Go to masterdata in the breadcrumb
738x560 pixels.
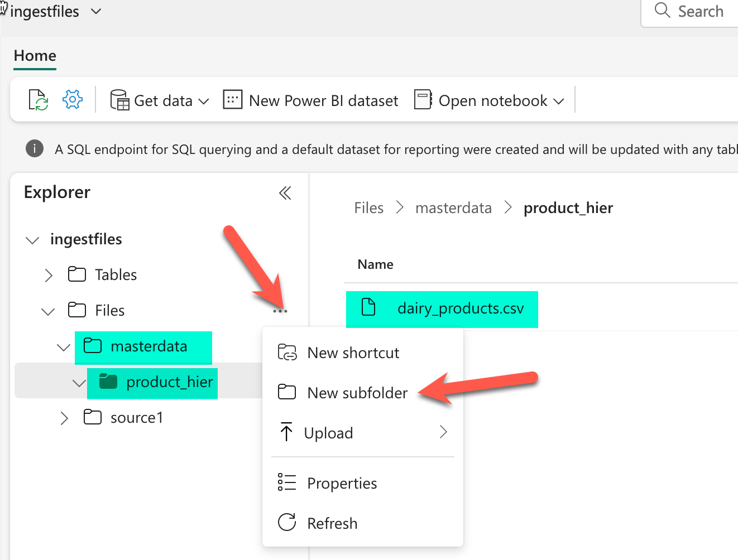[453, 208]
